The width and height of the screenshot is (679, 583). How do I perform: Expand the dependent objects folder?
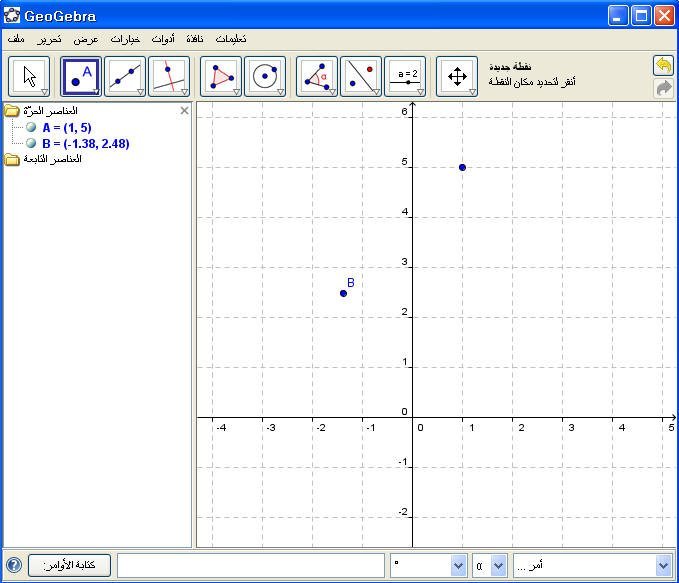12,159
